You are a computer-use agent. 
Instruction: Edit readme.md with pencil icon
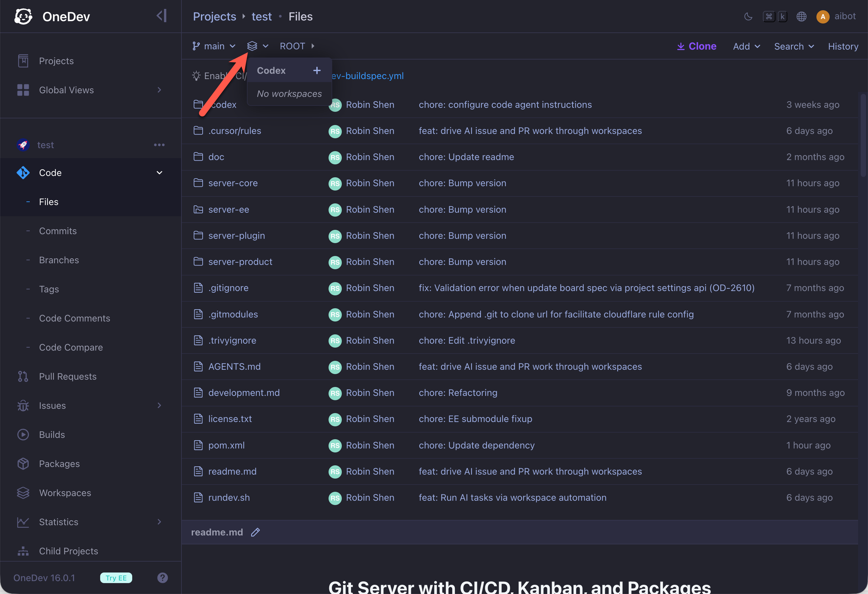(x=255, y=532)
